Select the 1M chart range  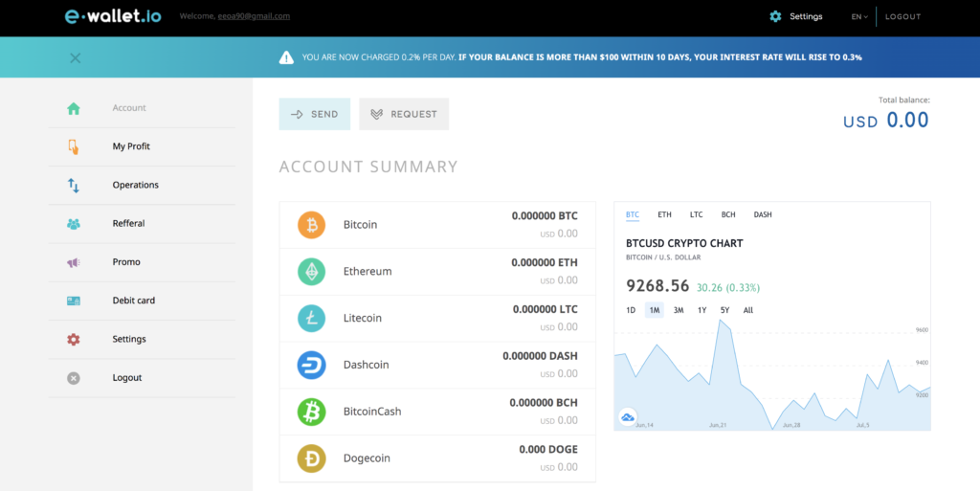tap(655, 310)
